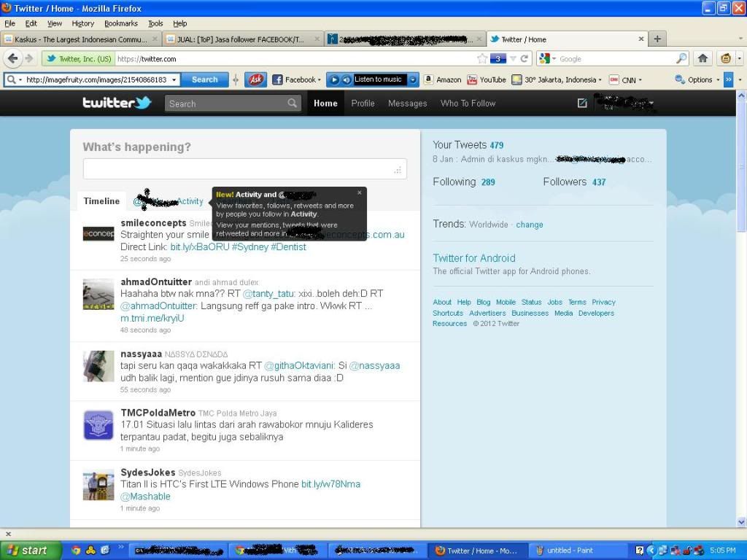Click the red Ask toolbar icon
The image size is (747, 560).
pos(255,79)
